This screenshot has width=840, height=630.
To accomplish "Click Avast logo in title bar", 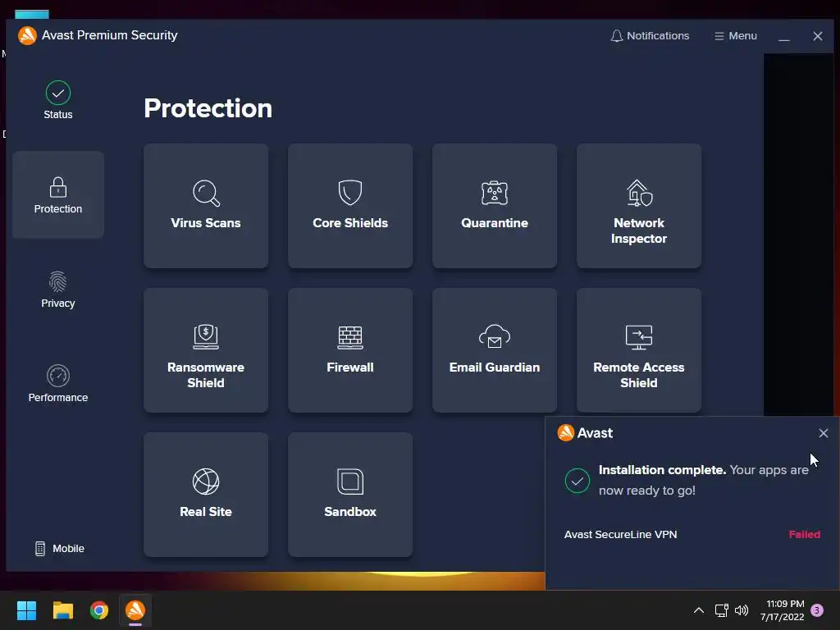I will tap(27, 35).
